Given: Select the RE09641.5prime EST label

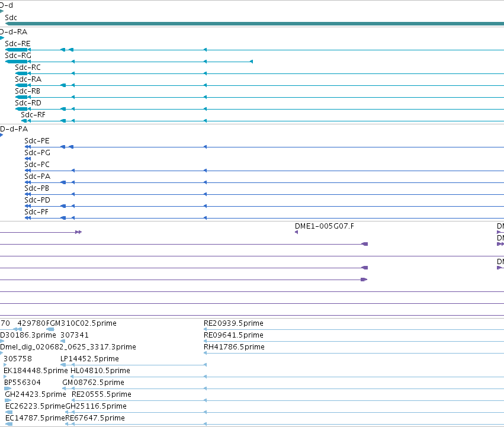Looking at the screenshot, I should [233, 335].
